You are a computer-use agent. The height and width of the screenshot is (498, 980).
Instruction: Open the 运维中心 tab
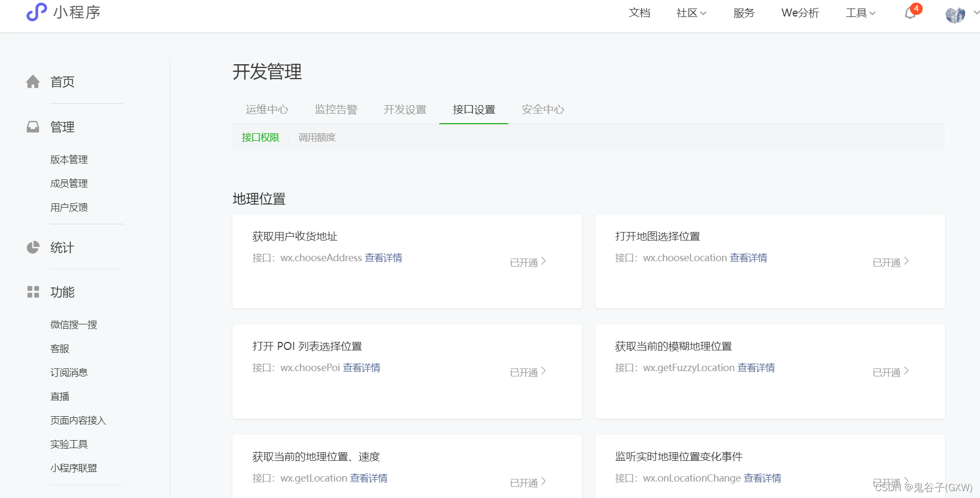267,109
